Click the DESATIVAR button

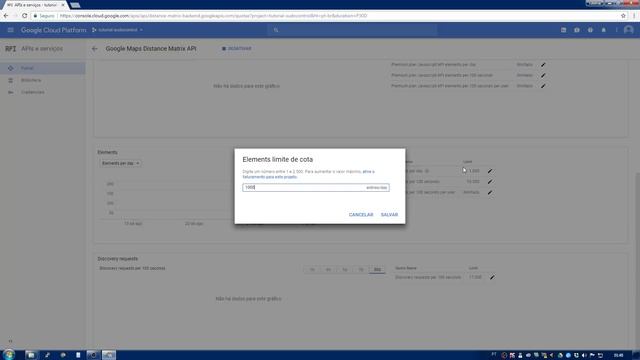pyautogui.click(x=237, y=49)
